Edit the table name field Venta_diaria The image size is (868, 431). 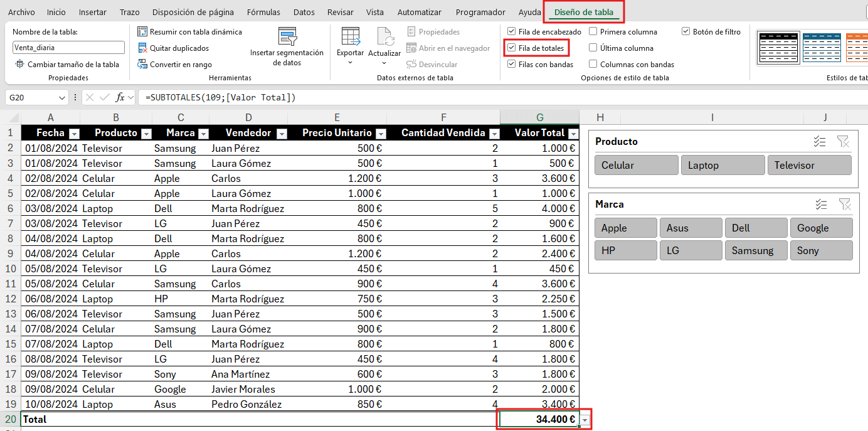[x=68, y=48]
